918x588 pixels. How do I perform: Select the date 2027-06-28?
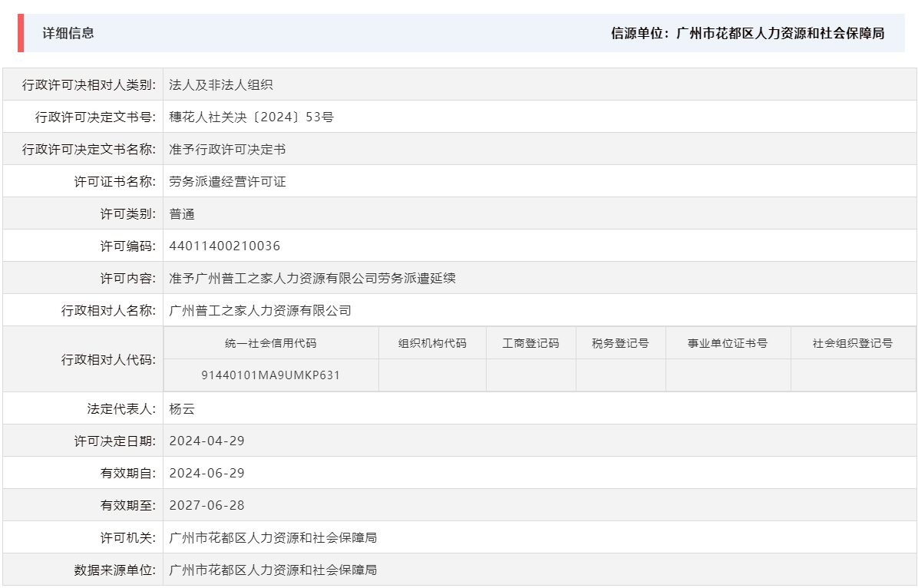pos(206,505)
